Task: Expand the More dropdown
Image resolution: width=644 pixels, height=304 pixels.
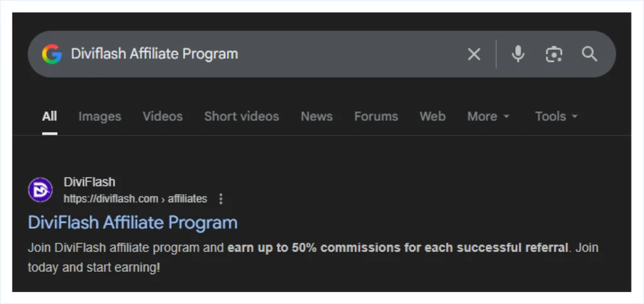Action: coord(488,116)
